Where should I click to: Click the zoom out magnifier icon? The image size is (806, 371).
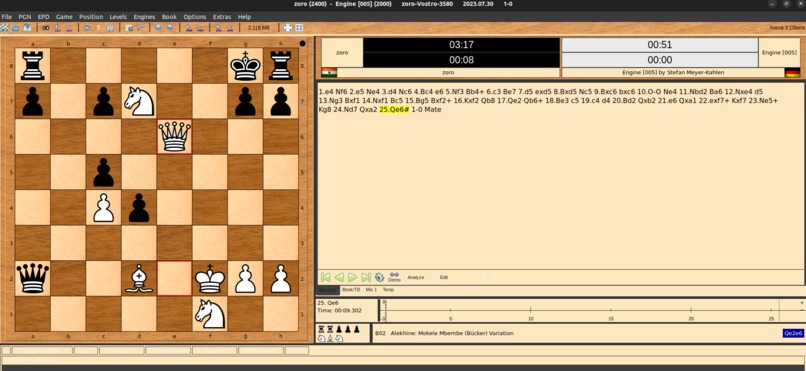170,28
